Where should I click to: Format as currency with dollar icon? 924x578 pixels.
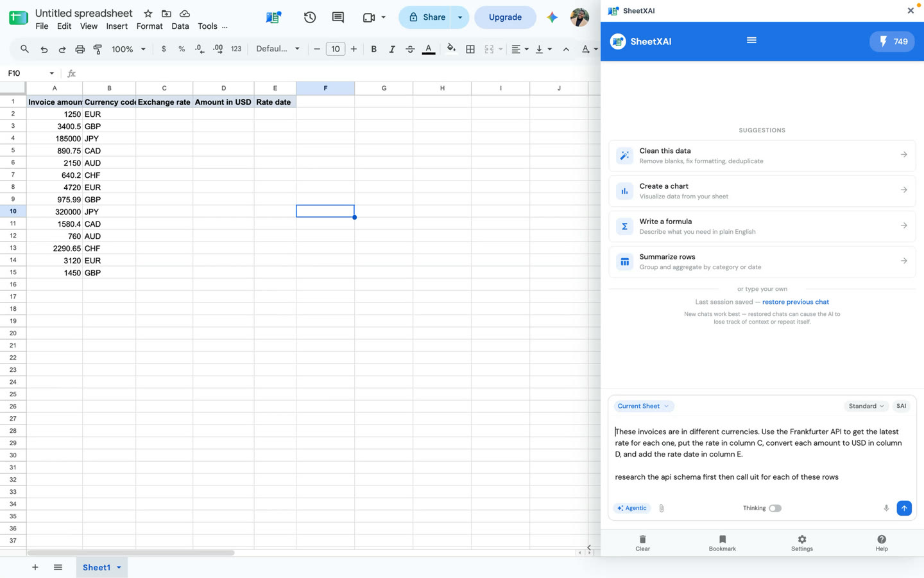point(164,49)
